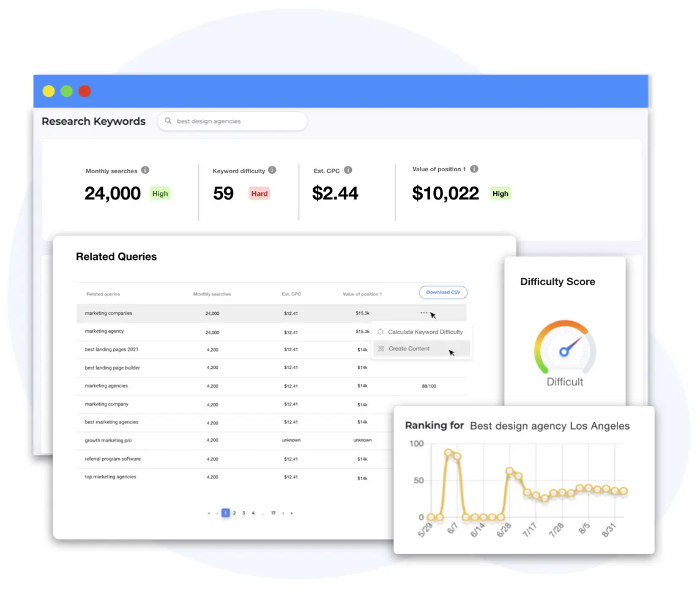Click the 6/28 peak point on ranking chart

509,471
